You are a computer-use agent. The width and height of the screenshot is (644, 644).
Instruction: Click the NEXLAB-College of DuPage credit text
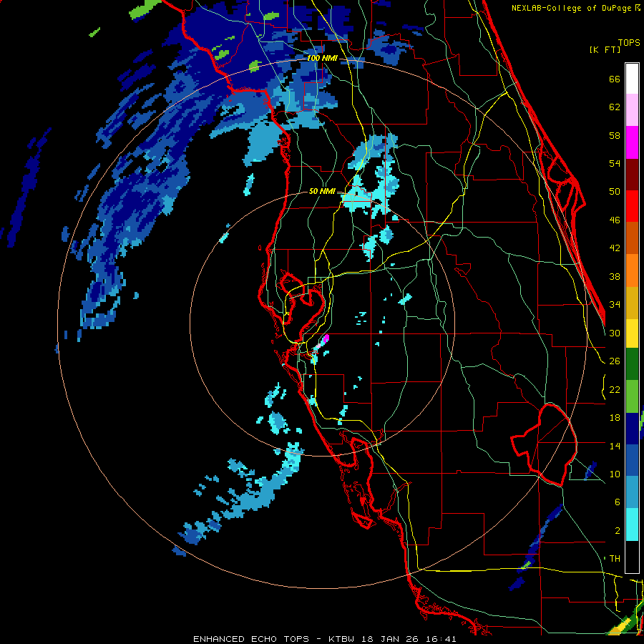(572, 8)
